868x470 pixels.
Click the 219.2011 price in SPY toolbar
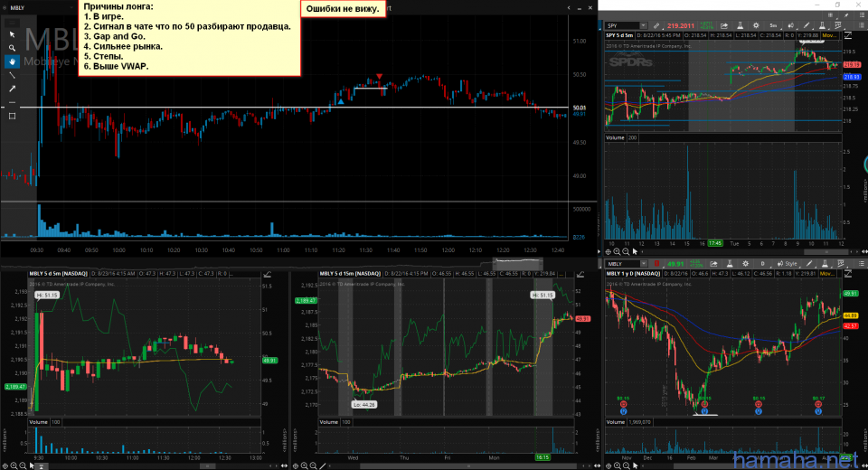(x=680, y=25)
